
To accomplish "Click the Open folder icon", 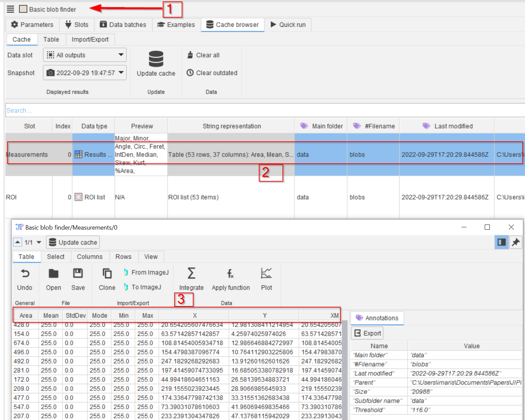I will point(53,273).
